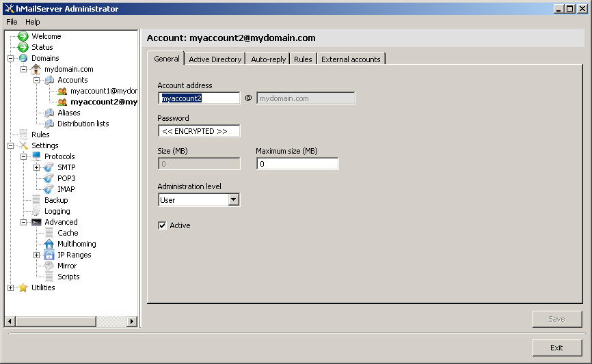Select the Distribution lists label

(83, 124)
